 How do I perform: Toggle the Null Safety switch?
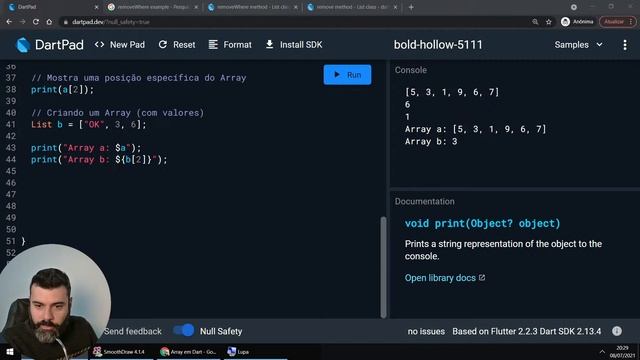click(x=184, y=330)
